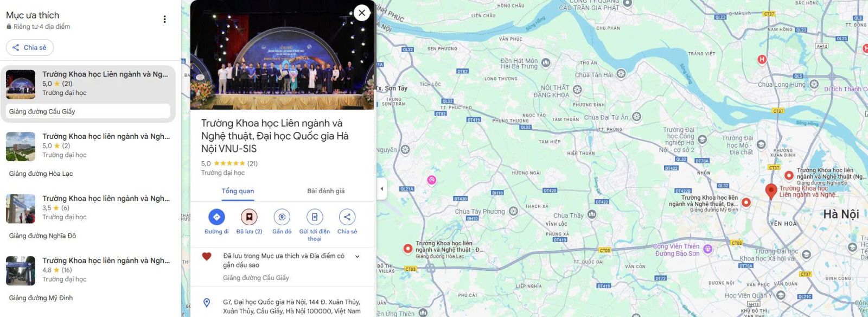Select the Giảng đường Mỹ Đình entry thumbnail

pos(21,271)
